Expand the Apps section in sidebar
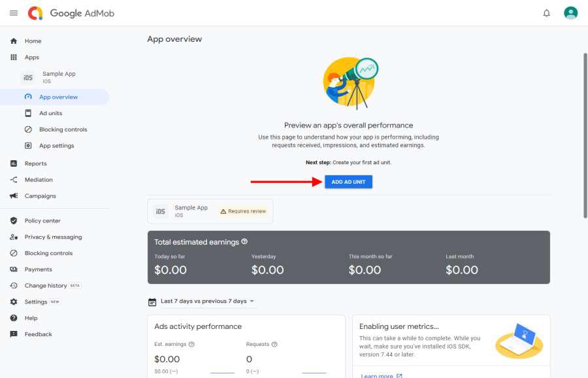 [32, 58]
